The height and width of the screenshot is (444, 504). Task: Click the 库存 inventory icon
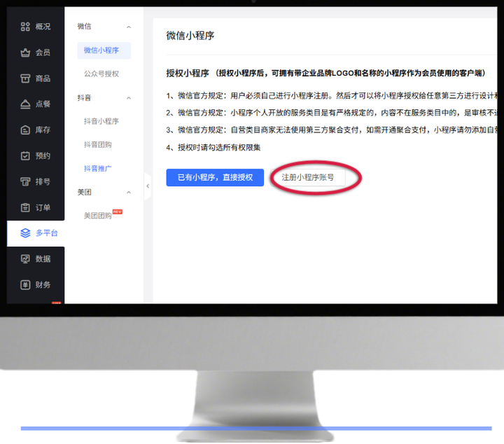point(25,130)
